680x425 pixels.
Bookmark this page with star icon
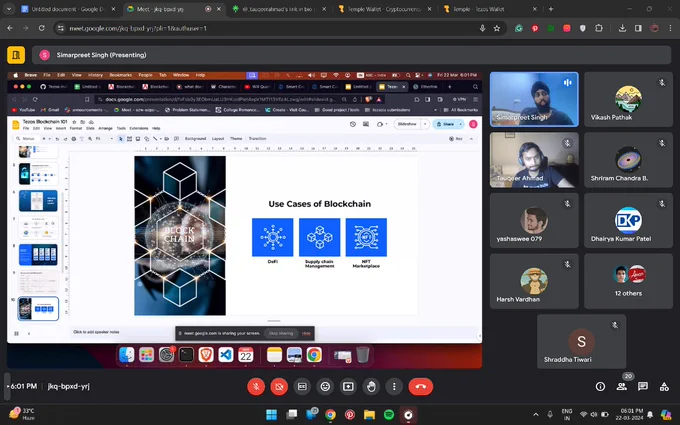[x=497, y=28]
